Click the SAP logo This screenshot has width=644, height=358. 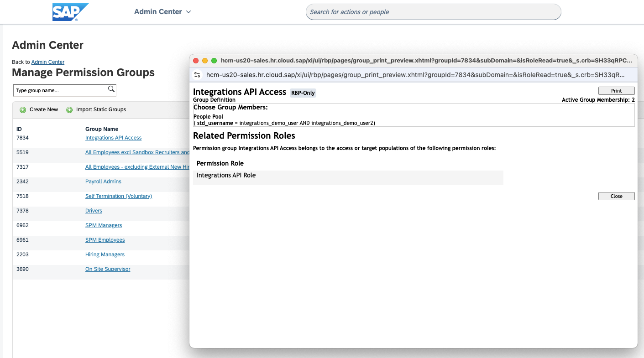[x=71, y=12]
